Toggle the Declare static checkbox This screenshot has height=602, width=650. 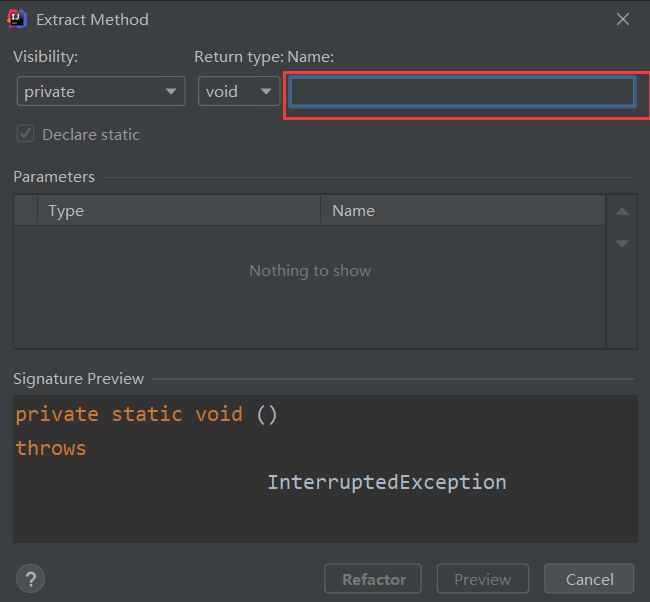point(26,134)
